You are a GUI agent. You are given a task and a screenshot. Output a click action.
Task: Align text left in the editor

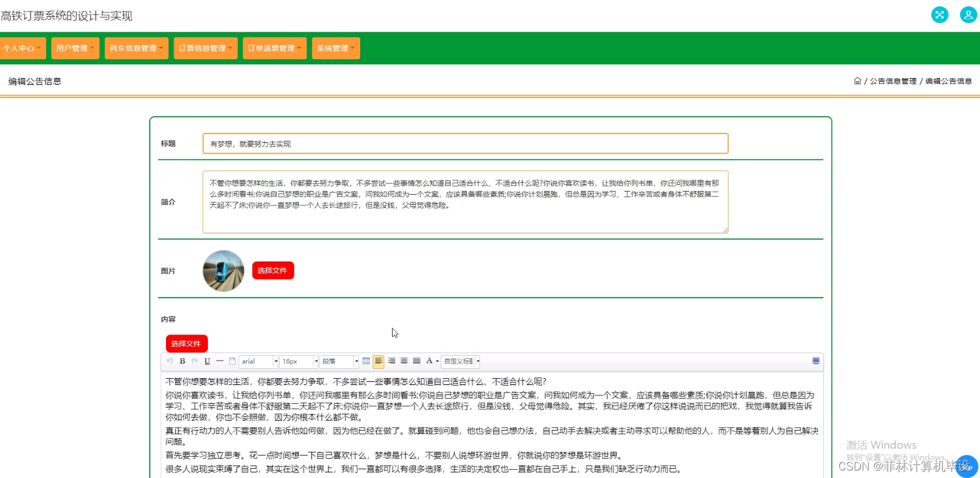pos(379,361)
